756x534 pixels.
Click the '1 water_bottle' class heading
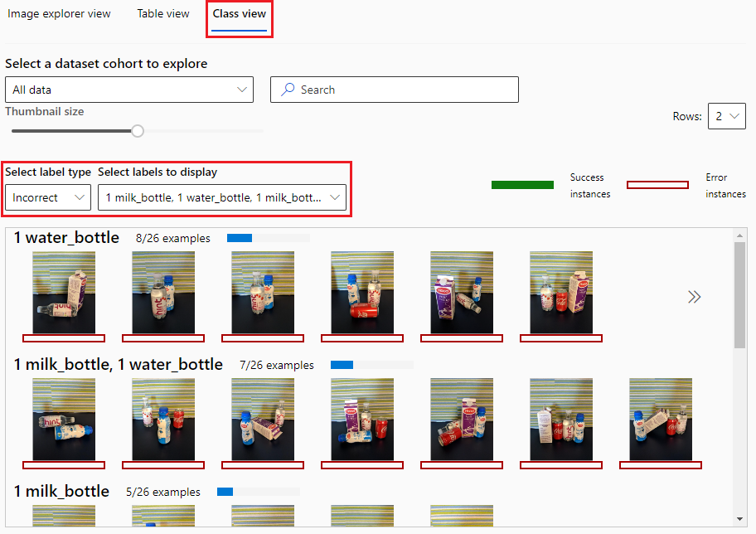[x=66, y=237]
